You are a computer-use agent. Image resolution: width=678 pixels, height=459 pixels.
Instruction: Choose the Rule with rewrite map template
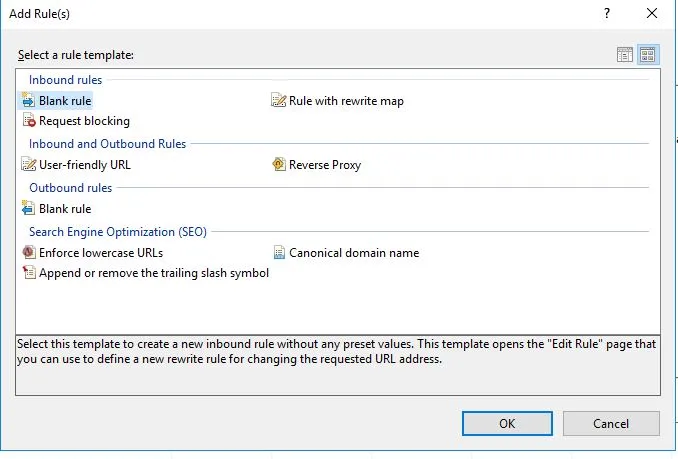click(345, 101)
